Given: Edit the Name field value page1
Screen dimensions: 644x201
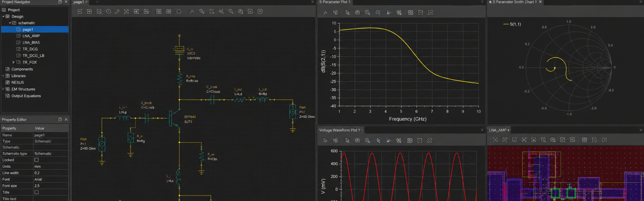Looking at the screenshot, I should (51, 135).
